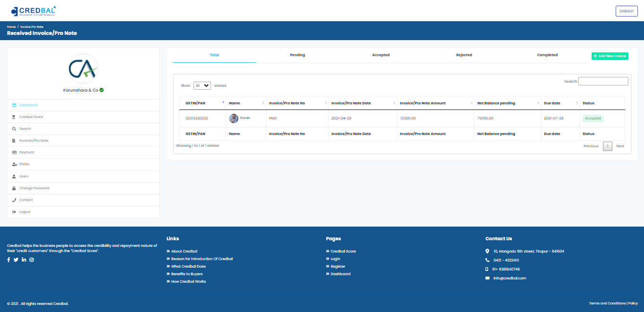This screenshot has width=644, height=312.
Task: Switch to the Pending tab
Action: [x=297, y=55]
